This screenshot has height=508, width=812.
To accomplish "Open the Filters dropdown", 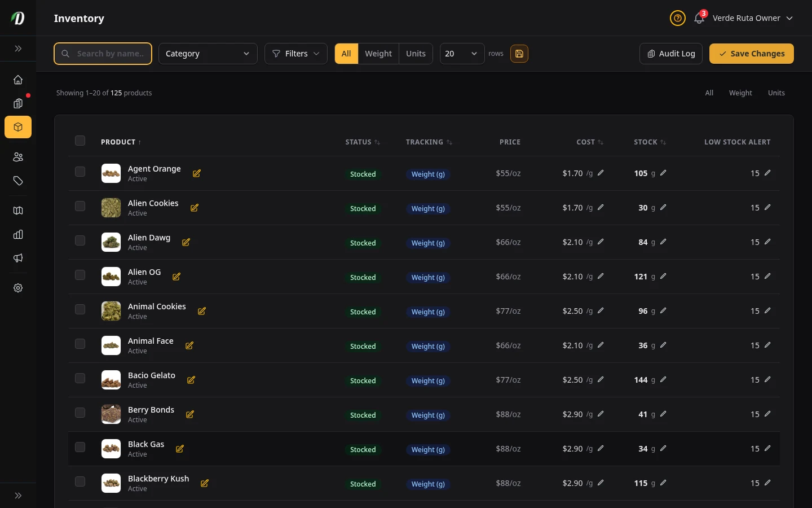I will click(295, 54).
